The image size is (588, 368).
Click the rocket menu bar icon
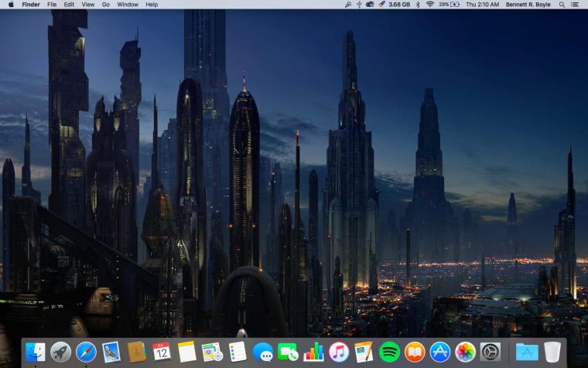click(381, 5)
